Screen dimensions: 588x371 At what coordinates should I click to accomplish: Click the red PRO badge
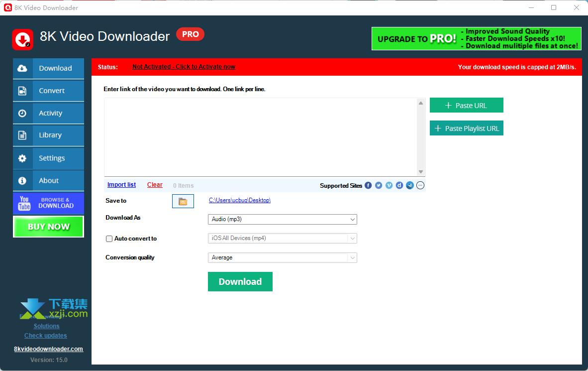[190, 34]
